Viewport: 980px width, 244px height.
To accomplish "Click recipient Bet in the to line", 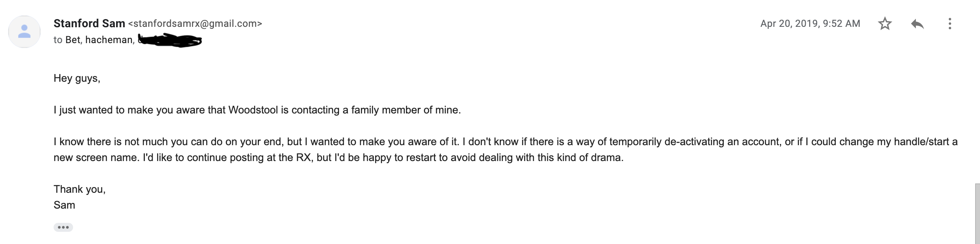I will tap(73, 40).
